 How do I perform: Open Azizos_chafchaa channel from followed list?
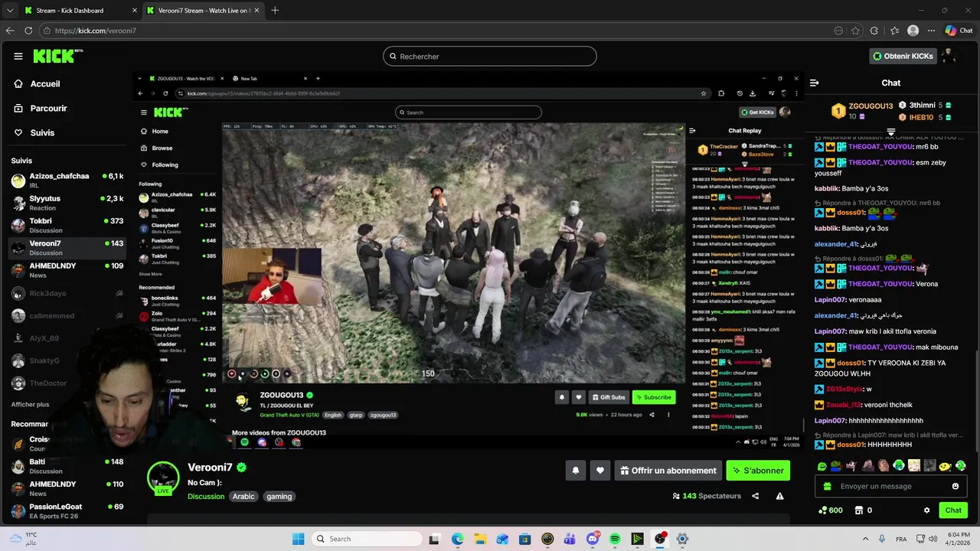tap(67, 181)
